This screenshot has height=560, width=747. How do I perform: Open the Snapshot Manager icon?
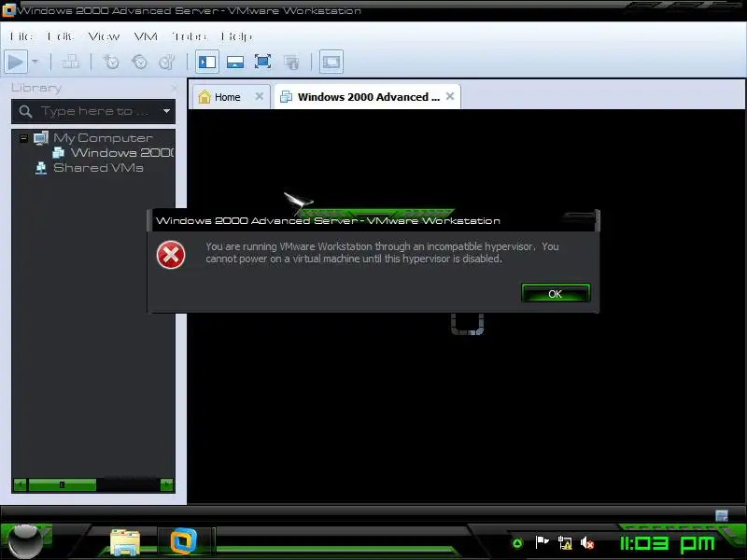(167, 62)
